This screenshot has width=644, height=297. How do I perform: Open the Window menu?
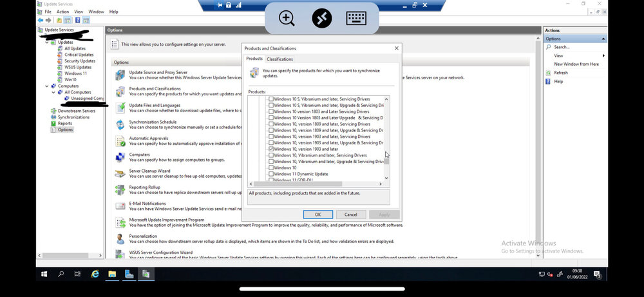click(96, 12)
